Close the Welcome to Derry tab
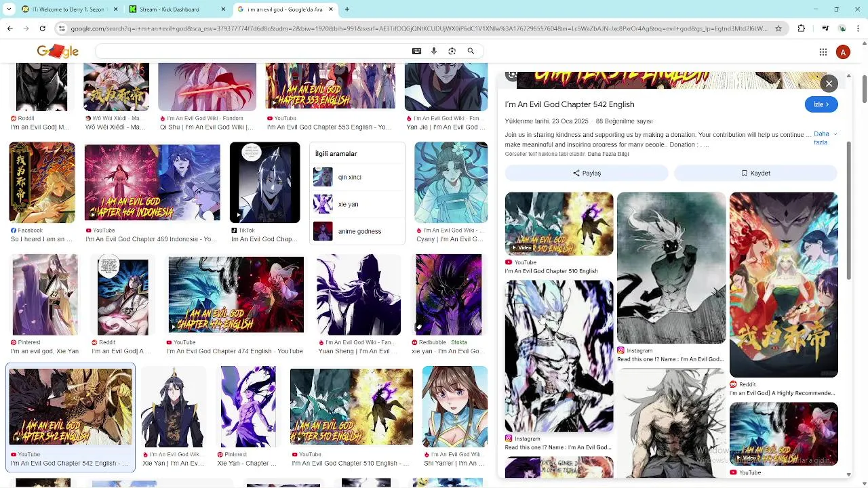The image size is (868, 488). pyautogui.click(x=115, y=9)
